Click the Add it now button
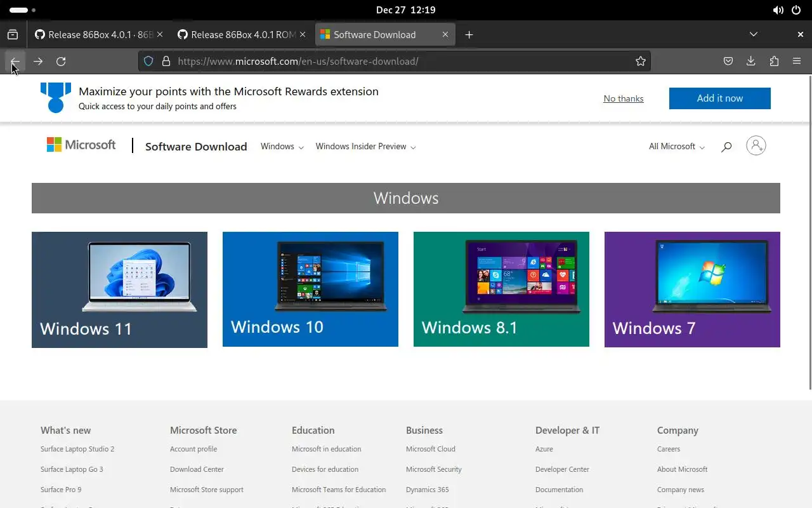 pyautogui.click(x=720, y=98)
